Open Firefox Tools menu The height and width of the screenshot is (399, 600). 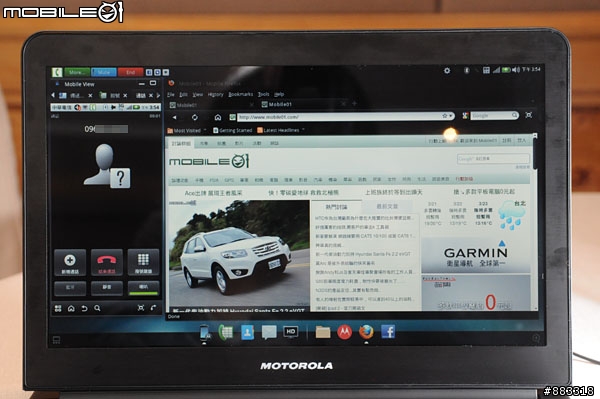tap(263, 94)
